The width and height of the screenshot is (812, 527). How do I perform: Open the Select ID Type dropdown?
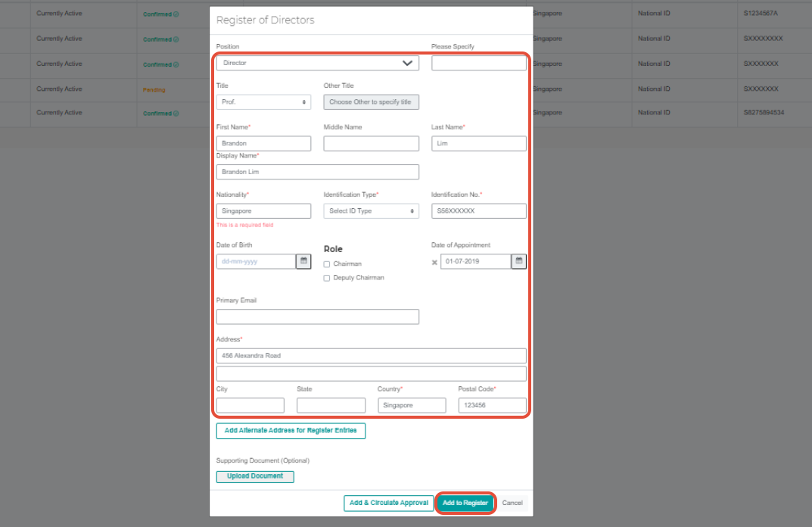[371, 210]
